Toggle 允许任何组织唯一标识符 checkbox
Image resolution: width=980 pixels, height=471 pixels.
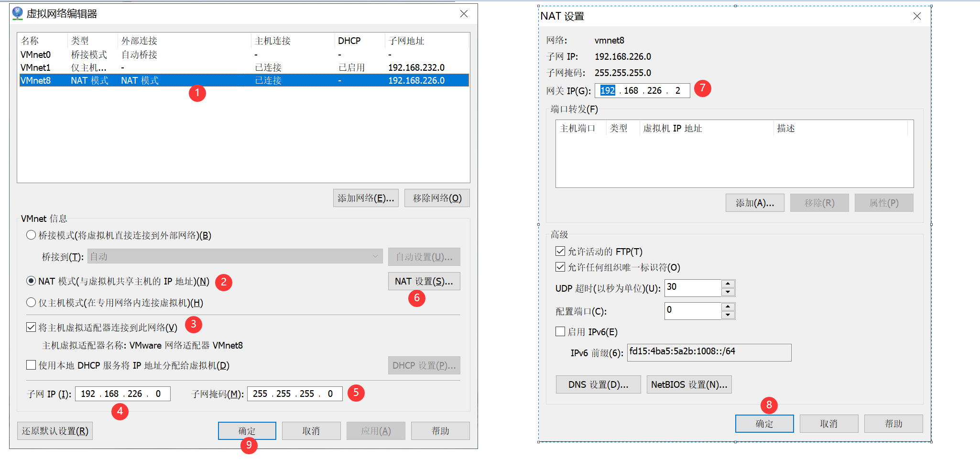point(560,267)
